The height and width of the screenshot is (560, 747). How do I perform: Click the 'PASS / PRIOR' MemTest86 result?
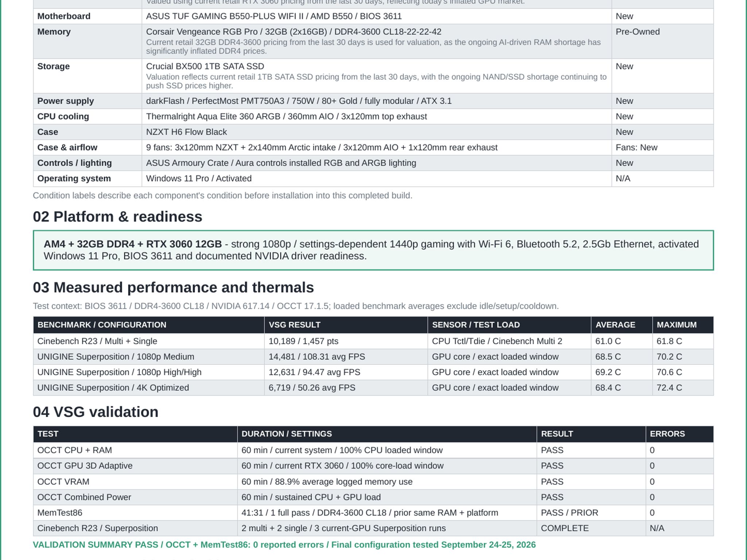coord(569,513)
